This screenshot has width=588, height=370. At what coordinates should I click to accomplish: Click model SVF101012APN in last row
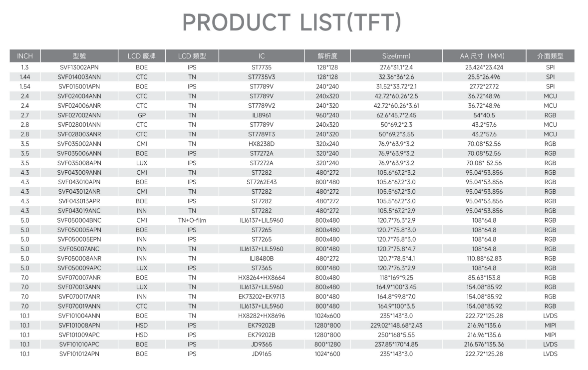coord(79,354)
